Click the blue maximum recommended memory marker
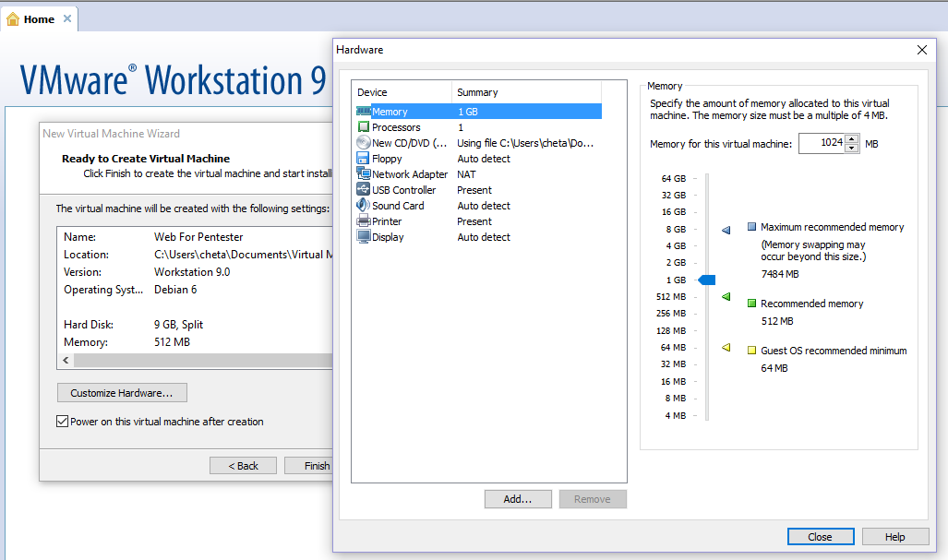The width and height of the screenshot is (948, 560). [x=726, y=230]
